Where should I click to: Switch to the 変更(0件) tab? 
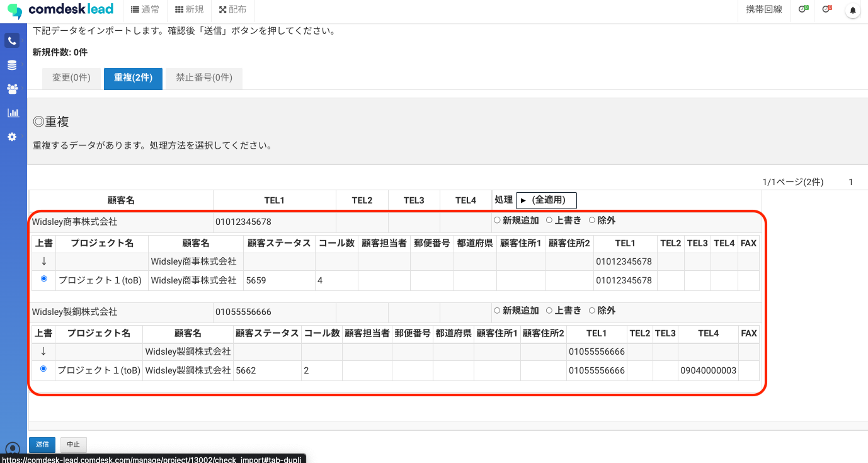point(71,78)
